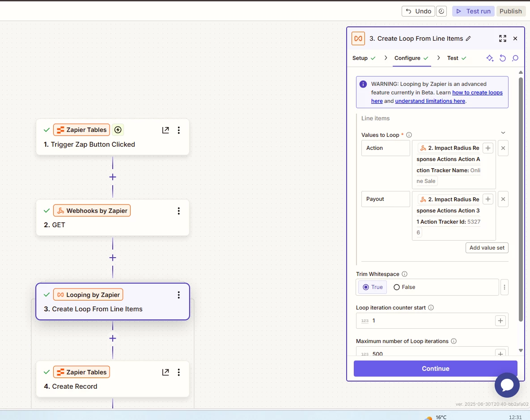Viewport: 530px width, 420px height.
Task: Edit the Payout key field
Action: [386, 199]
